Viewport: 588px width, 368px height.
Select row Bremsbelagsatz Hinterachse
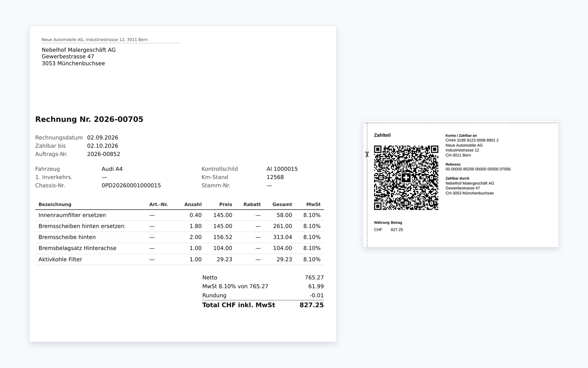click(x=179, y=248)
